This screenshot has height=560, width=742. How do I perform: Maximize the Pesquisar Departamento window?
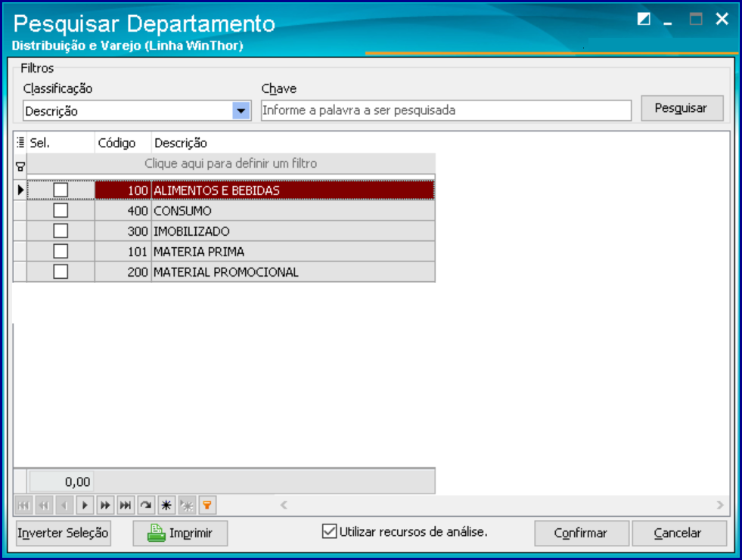pyautogui.click(x=696, y=20)
